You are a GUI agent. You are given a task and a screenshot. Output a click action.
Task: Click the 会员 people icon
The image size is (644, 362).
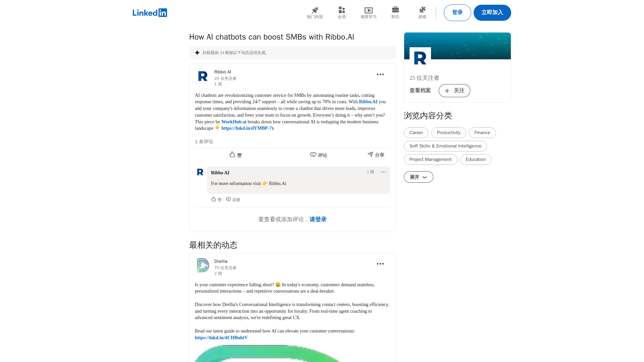point(341,10)
